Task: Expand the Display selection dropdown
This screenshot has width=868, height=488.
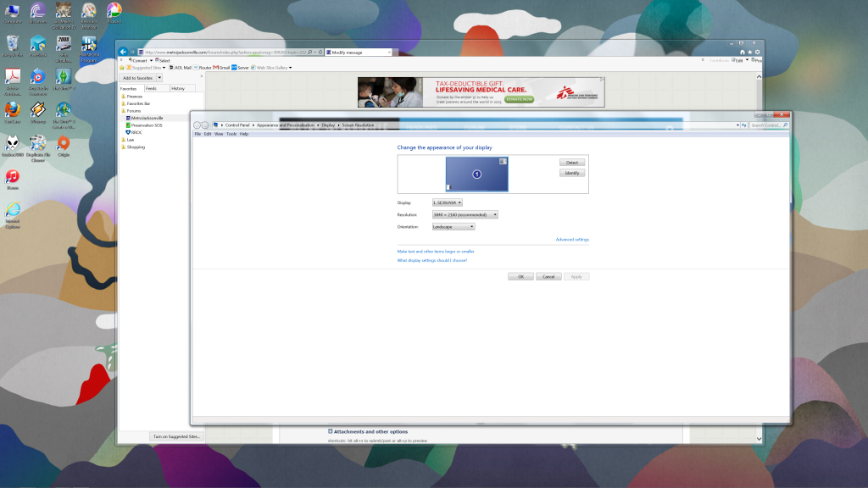Action: pos(448,202)
